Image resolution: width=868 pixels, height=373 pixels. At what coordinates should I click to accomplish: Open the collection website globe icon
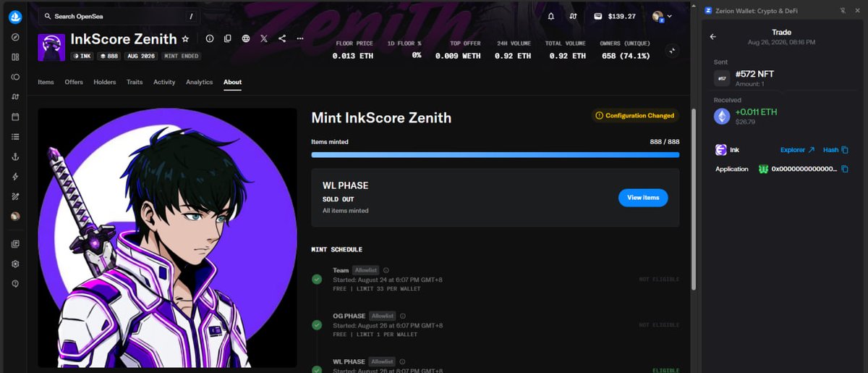tap(246, 38)
